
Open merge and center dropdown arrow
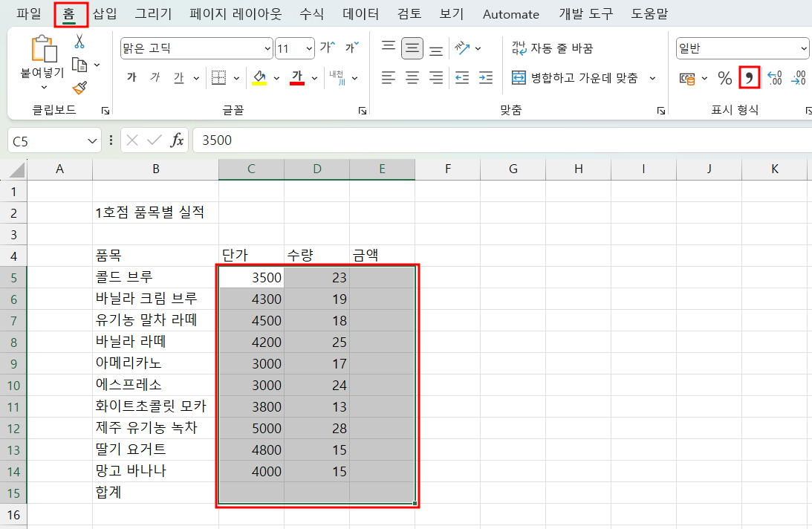coord(652,78)
